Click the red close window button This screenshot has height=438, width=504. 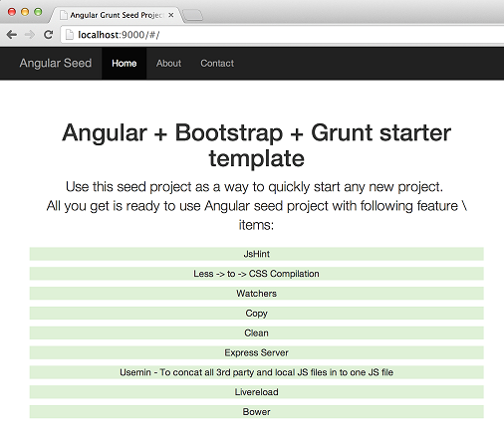pos(12,12)
